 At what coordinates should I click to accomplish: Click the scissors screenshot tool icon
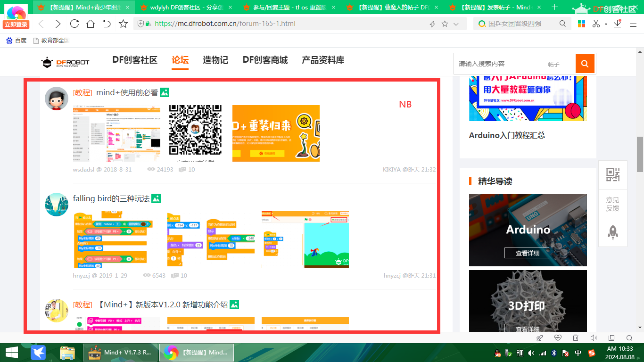[x=596, y=24]
